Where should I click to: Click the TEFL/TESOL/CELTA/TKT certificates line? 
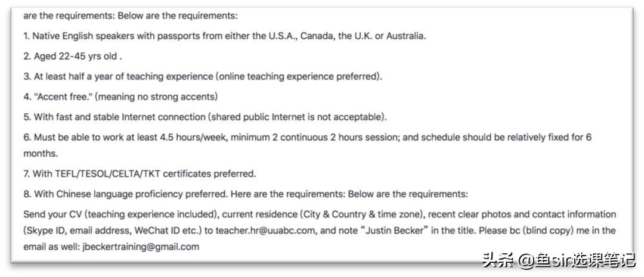point(140,174)
